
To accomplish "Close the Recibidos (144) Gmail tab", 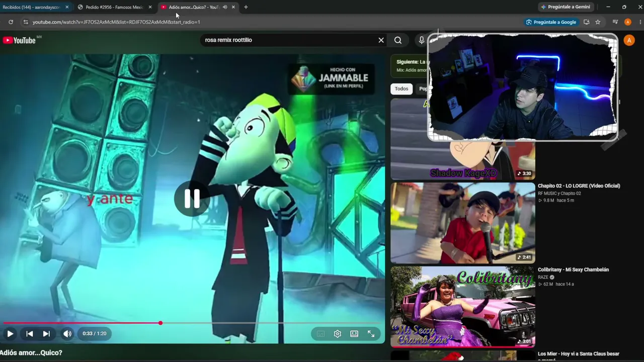I will [x=67, y=7].
